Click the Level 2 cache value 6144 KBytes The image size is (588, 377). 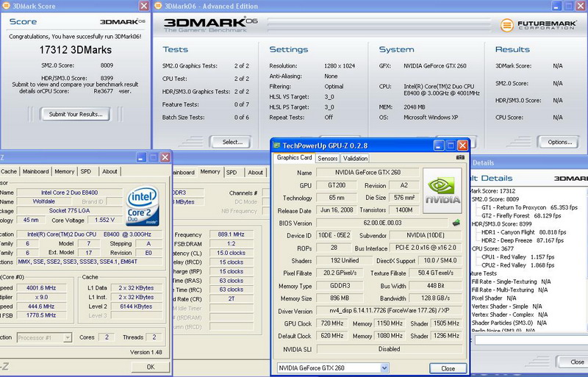[x=136, y=306]
